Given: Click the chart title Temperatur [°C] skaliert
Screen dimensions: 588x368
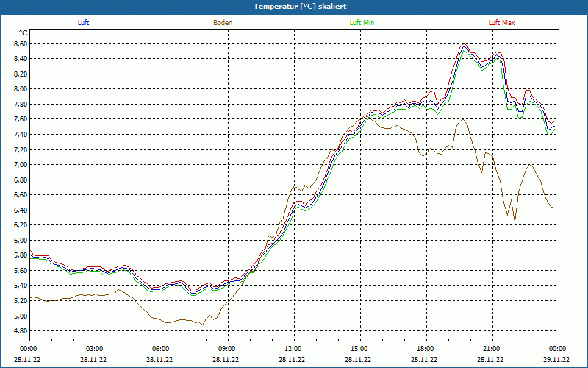Looking at the screenshot, I should pyautogui.click(x=300, y=7).
